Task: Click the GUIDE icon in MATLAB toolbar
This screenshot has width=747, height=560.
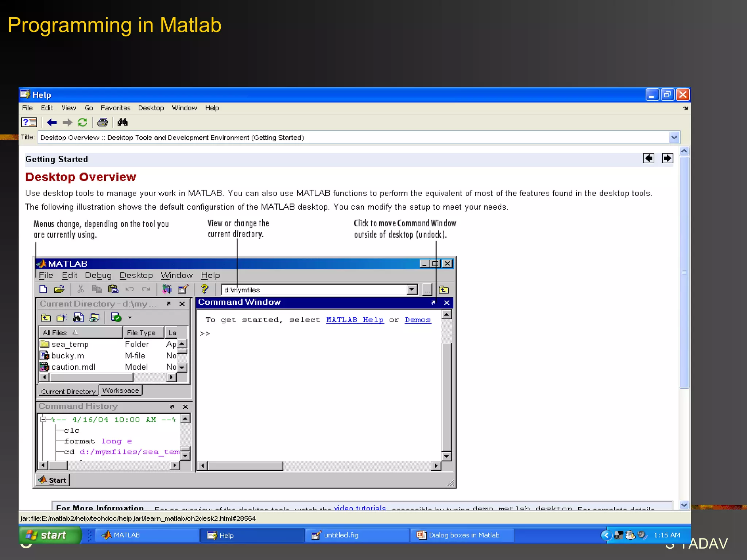Action: (183, 289)
